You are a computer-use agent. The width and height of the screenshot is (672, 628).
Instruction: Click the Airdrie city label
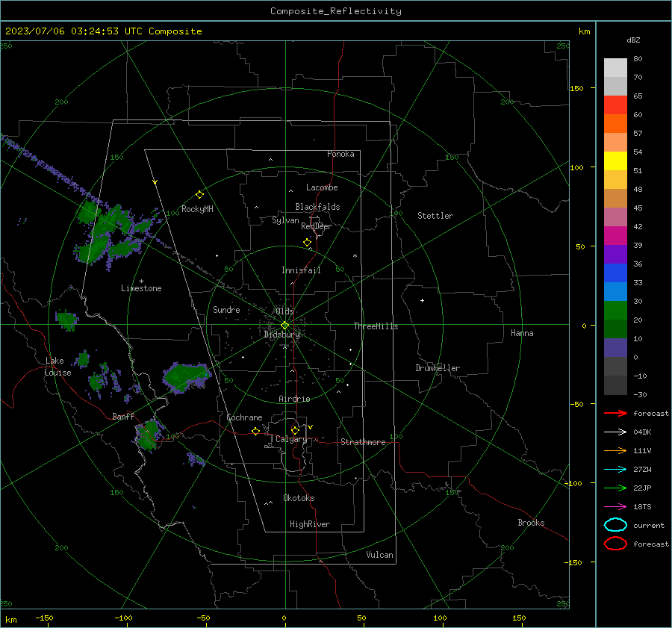point(294,399)
